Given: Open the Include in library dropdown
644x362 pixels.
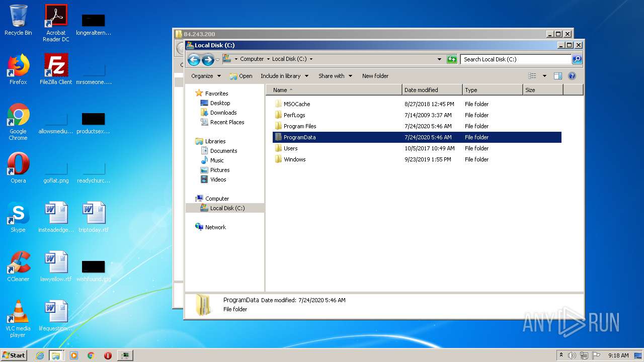Looking at the screenshot, I should 284,76.
